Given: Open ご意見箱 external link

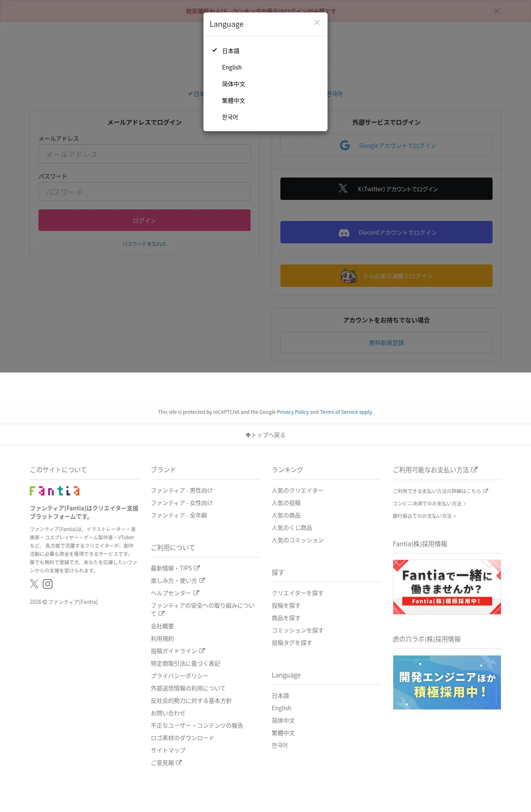Looking at the screenshot, I should click(x=166, y=763).
